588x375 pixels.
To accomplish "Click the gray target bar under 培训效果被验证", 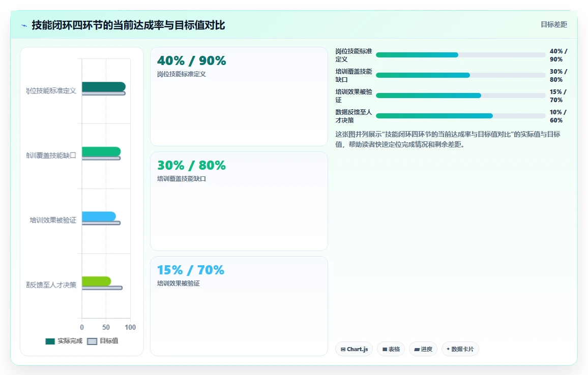I will 101,223.
